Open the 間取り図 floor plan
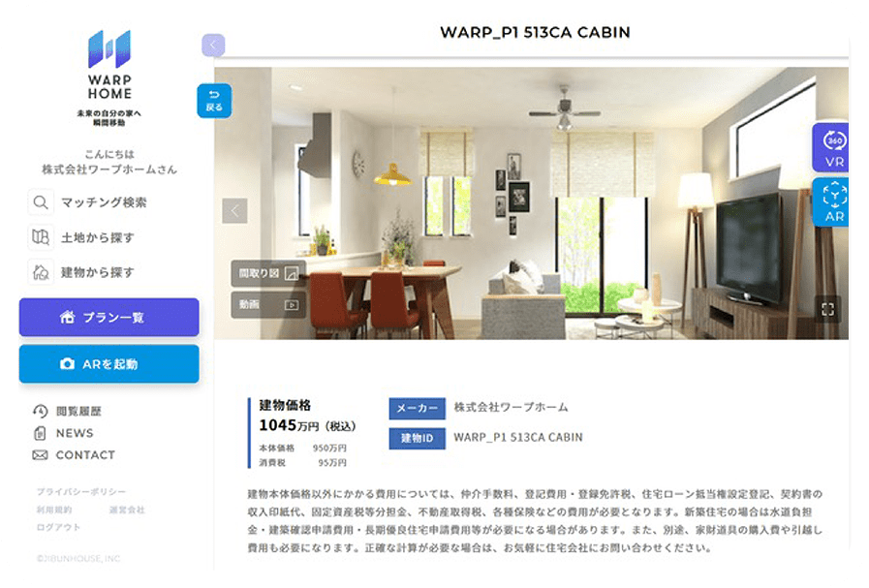869x588 pixels. (x=268, y=273)
